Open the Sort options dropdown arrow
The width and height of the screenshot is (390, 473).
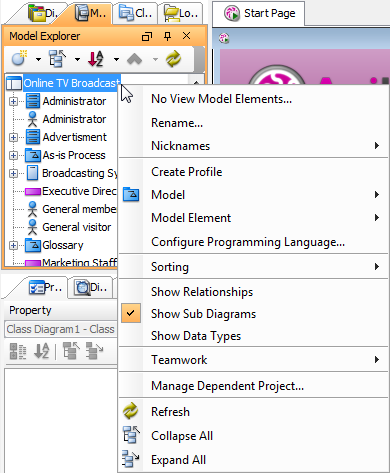(x=116, y=60)
